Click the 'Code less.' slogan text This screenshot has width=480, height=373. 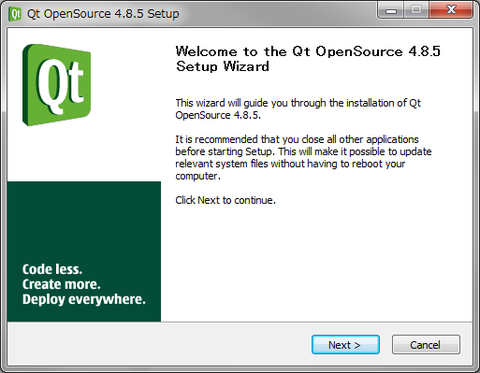click(52, 269)
